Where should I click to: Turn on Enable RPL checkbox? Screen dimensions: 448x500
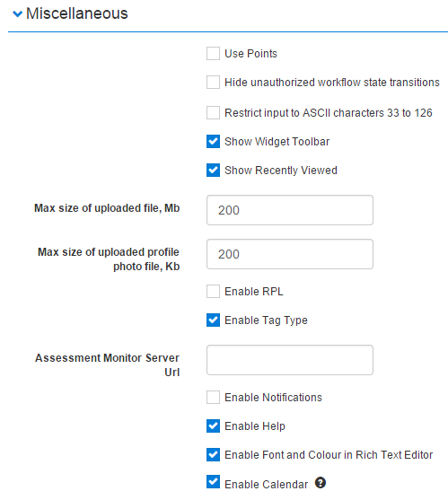(213, 291)
